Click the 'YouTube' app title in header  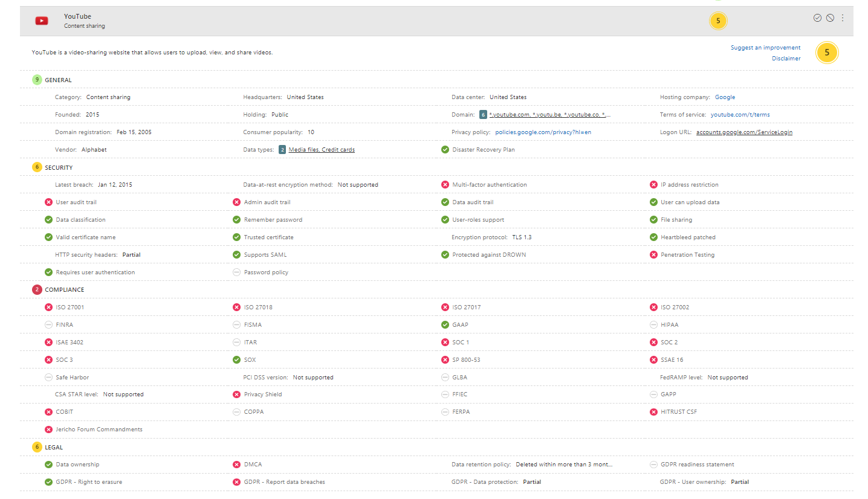[78, 16]
